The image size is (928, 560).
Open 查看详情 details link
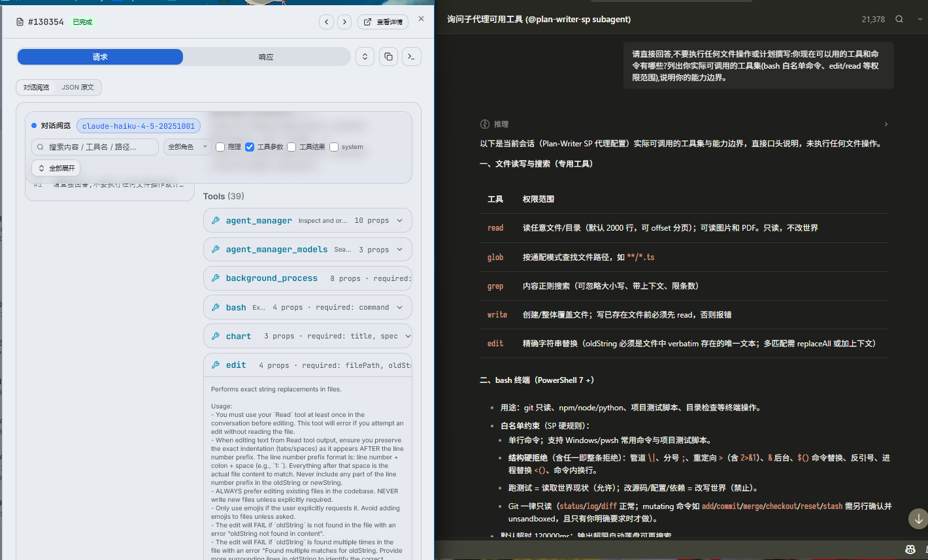(383, 22)
